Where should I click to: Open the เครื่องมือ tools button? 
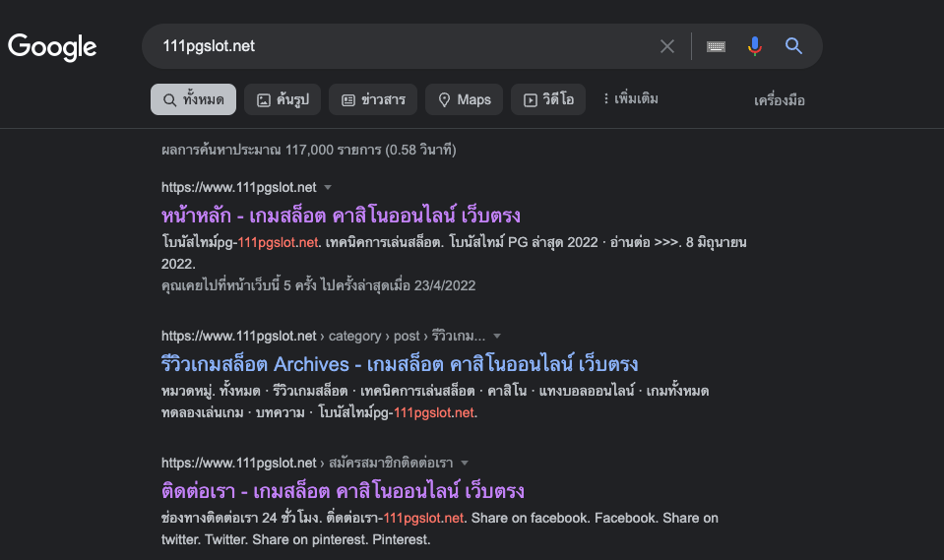pyautogui.click(x=779, y=100)
